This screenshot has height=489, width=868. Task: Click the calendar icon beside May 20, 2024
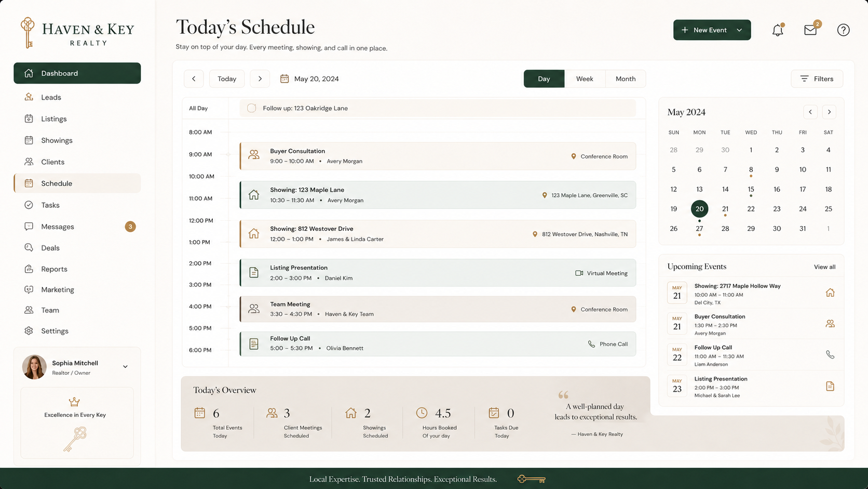[284, 78]
